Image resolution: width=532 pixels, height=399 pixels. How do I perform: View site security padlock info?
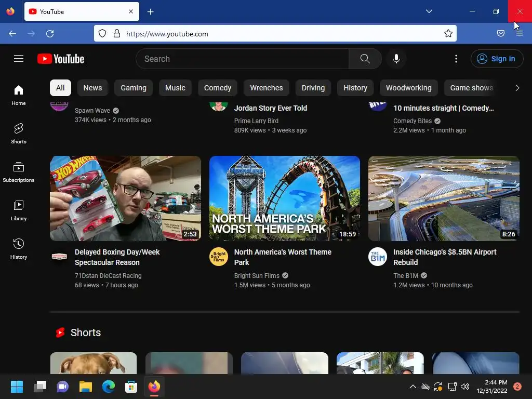point(117,33)
